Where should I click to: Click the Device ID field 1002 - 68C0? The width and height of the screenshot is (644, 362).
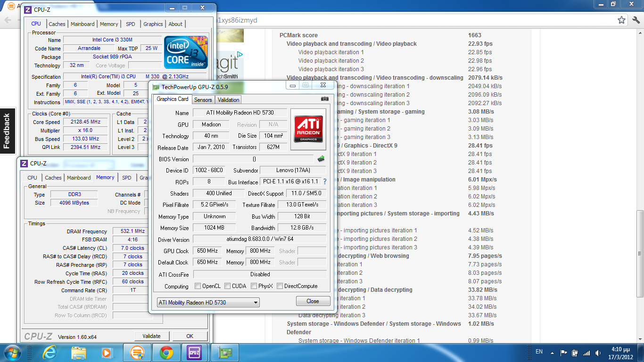[x=208, y=170]
